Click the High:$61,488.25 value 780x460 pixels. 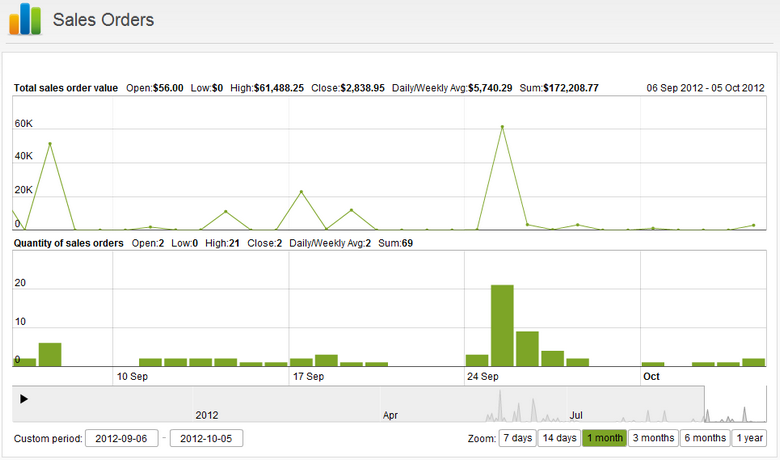[267, 88]
